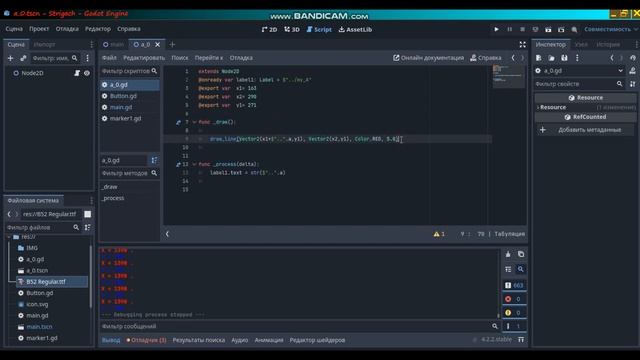
Task: Switch to the Script workspace
Action: pos(319,29)
